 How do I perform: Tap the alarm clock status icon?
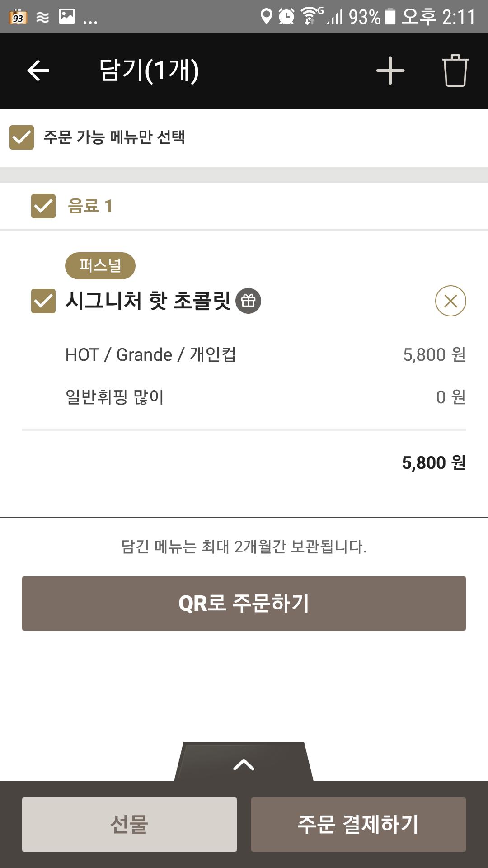(x=286, y=17)
